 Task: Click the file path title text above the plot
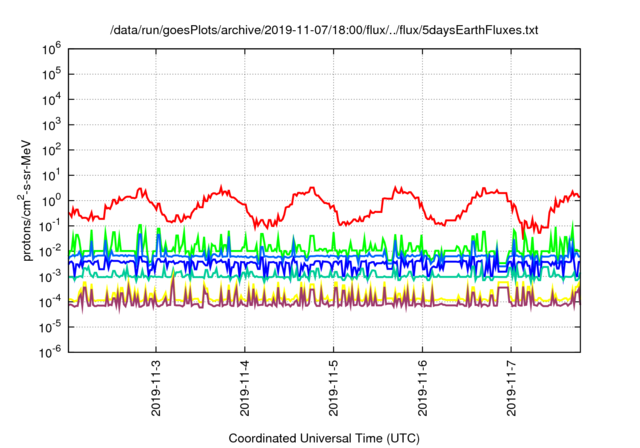coord(324,30)
